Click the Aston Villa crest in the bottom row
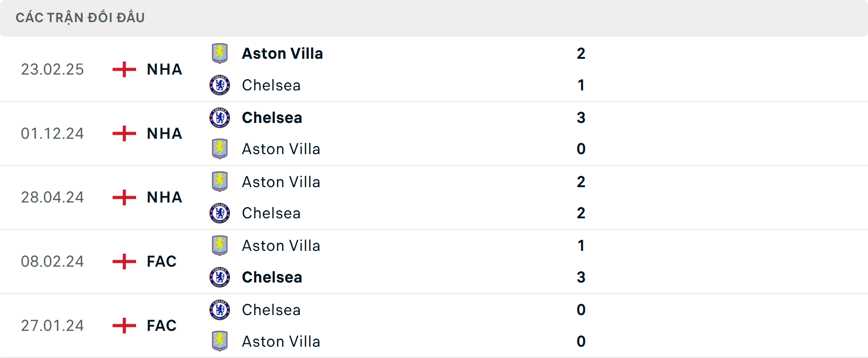868x358 pixels. click(220, 342)
